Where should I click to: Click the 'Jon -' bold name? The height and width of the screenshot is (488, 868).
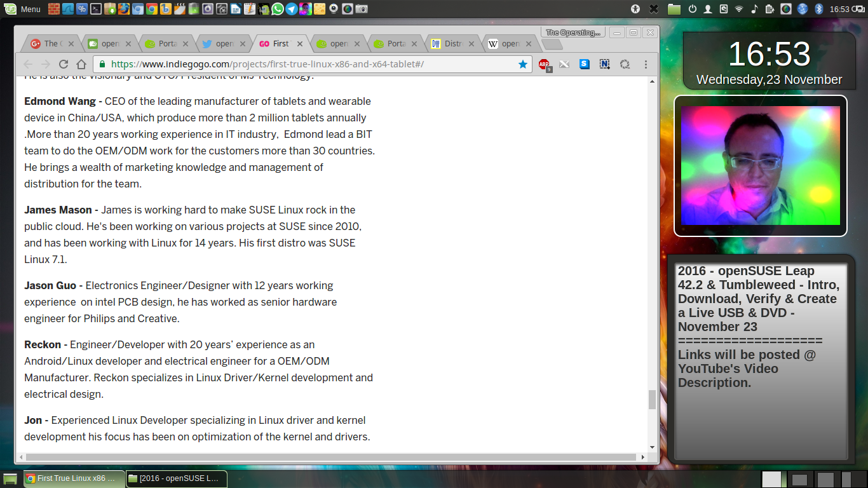coord(36,420)
